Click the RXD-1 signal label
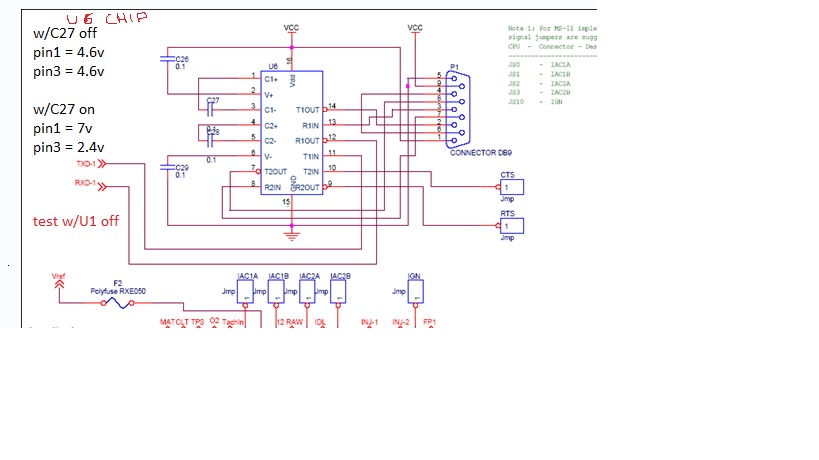The image size is (819, 460). coord(85,183)
